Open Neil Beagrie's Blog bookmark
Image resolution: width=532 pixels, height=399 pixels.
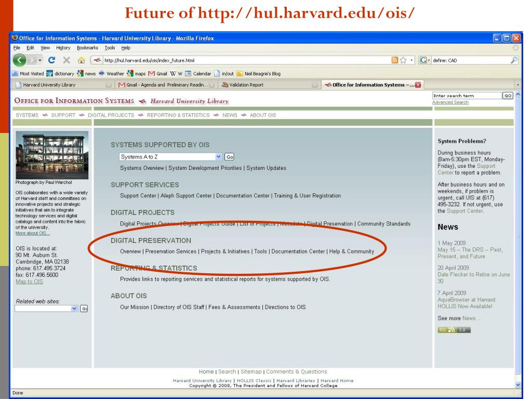point(259,73)
